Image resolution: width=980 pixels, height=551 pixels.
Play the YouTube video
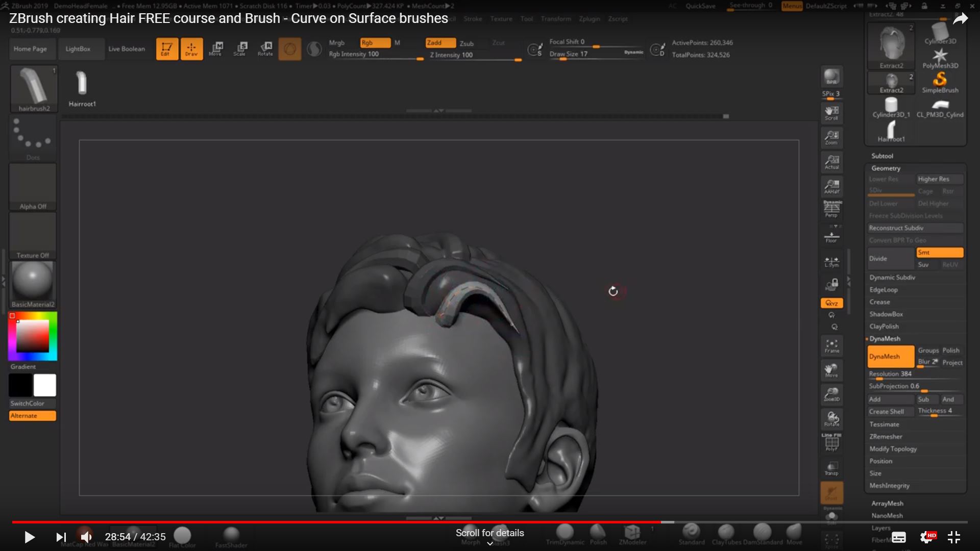coord(30,537)
